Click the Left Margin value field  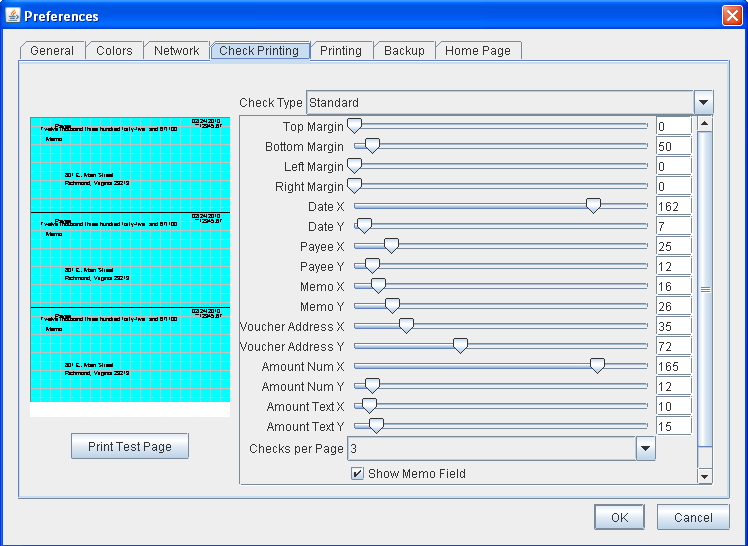tap(674, 166)
